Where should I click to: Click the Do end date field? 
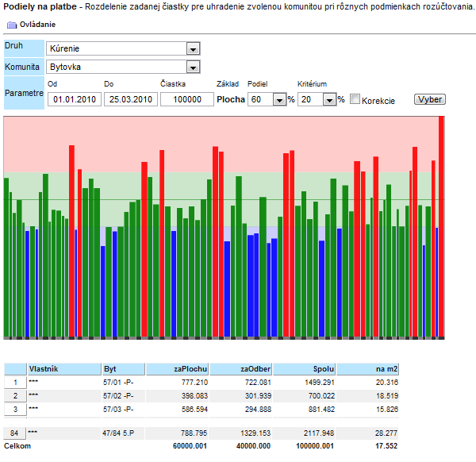[x=130, y=100]
